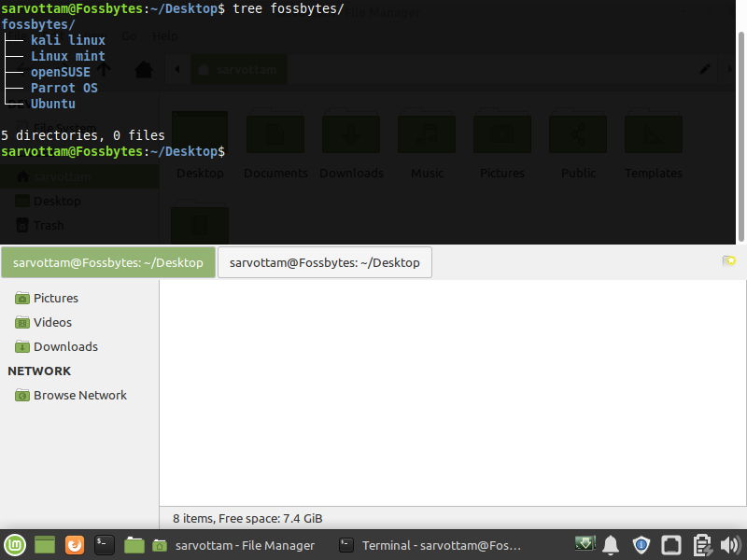Launch the terminal icon on the taskbar
The width and height of the screenshot is (747, 560).
(x=104, y=545)
